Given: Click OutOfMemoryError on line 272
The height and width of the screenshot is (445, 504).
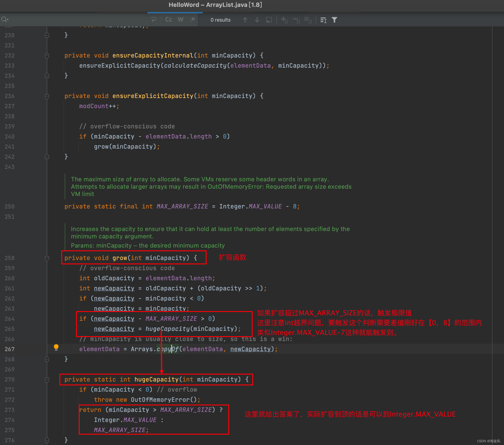Looking at the screenshot, I should pos(160,400).
